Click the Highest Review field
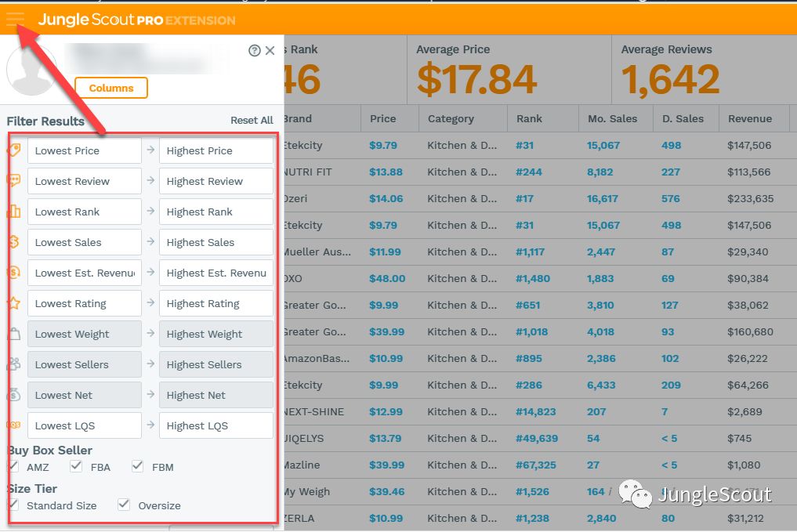 (x=216, y=182)
